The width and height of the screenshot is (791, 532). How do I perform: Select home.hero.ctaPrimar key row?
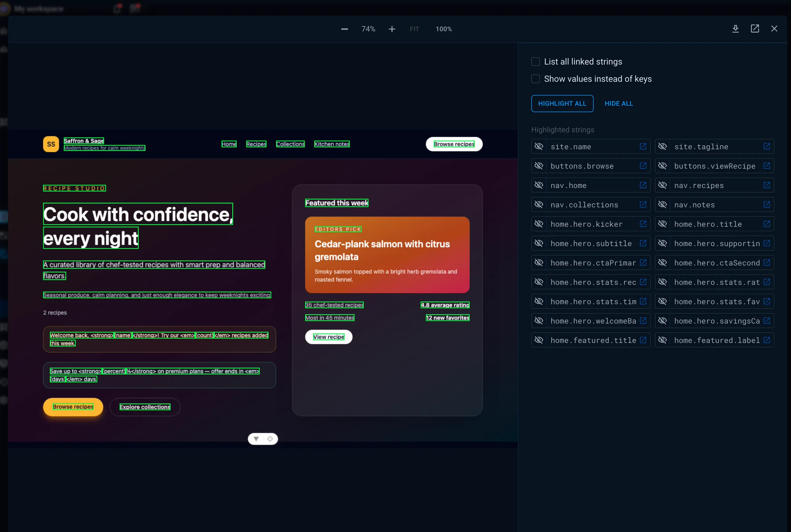click(591, 263)
